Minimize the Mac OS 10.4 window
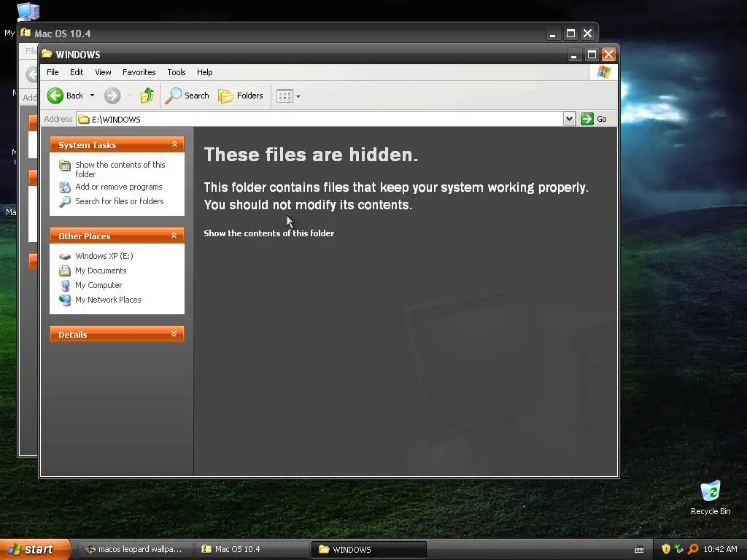Screen dimensions: 747x560 [x=553, y=34]
